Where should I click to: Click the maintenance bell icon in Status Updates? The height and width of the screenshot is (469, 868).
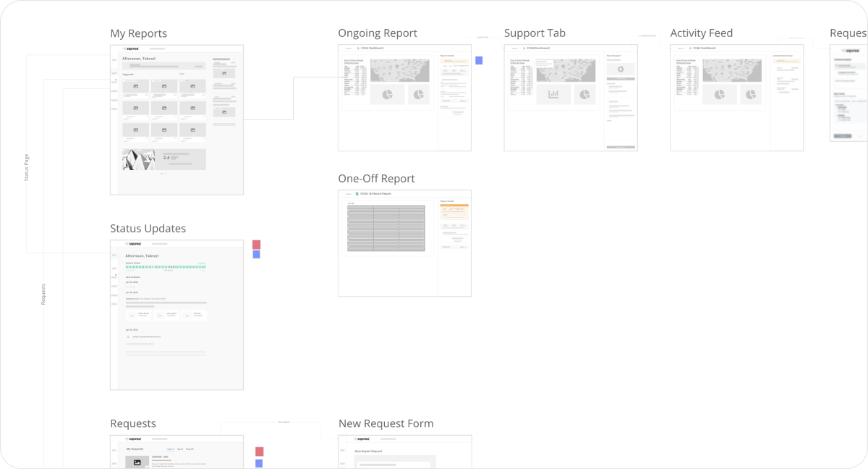click(128, 337)
